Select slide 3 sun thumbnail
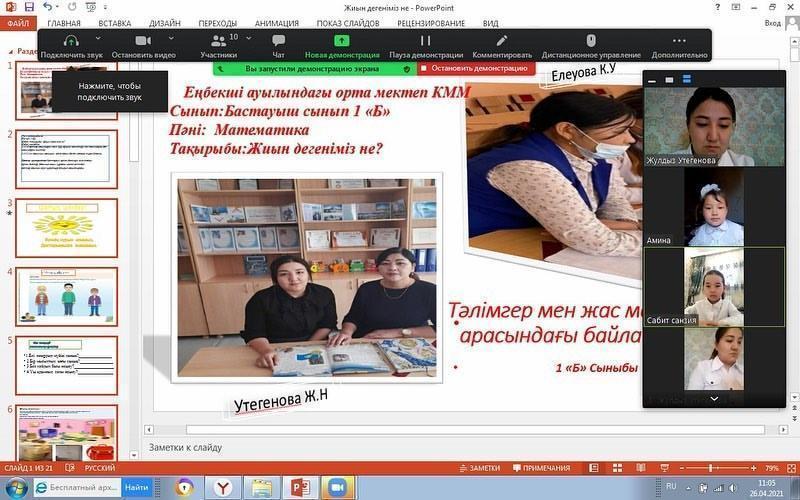The height and width of the screenshot is (500, 800). pyautogui.click(x=66, y=228)
